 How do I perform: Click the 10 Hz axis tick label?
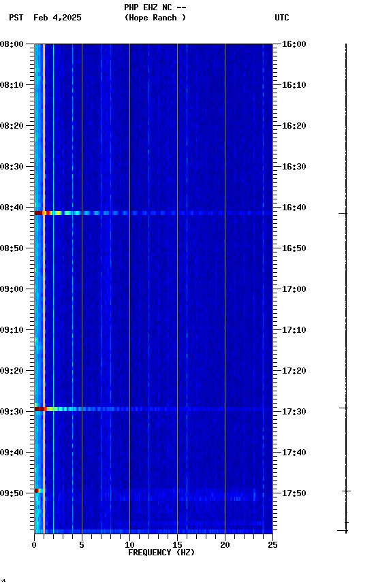(129, 545)
